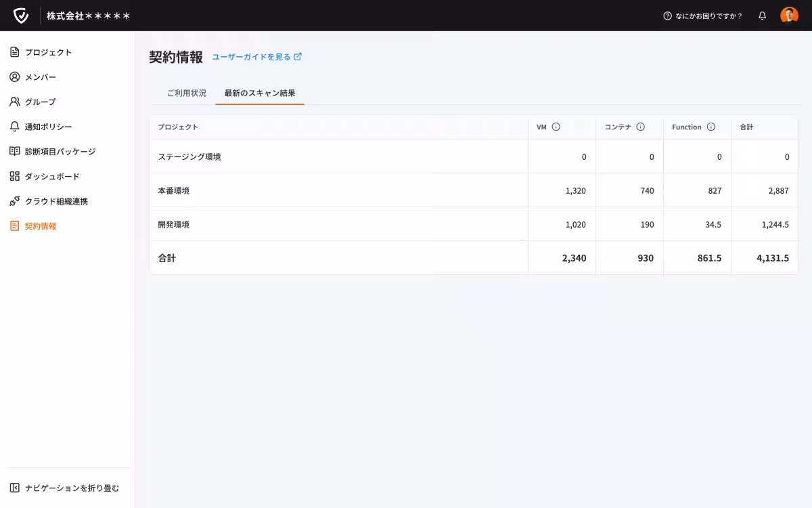The image size is (812, 508).
Task: Click the user avatar in the header
Action: 789,15
